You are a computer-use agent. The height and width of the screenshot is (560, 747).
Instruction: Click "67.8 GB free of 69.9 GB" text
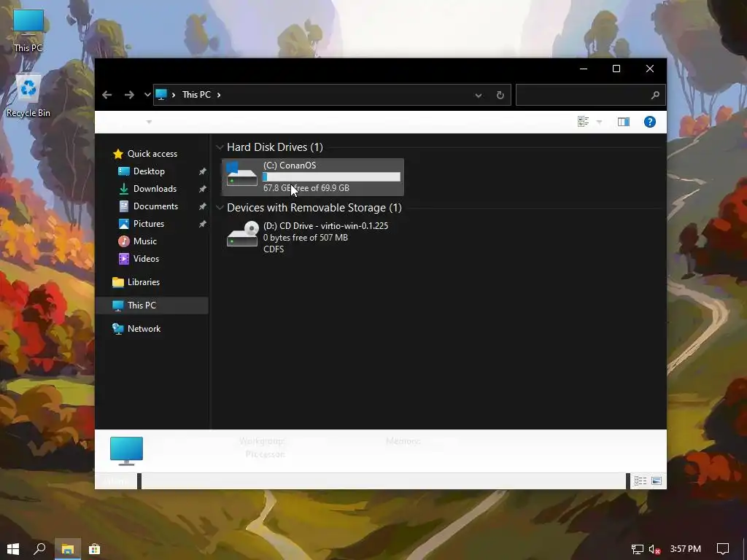click(306, 188)
